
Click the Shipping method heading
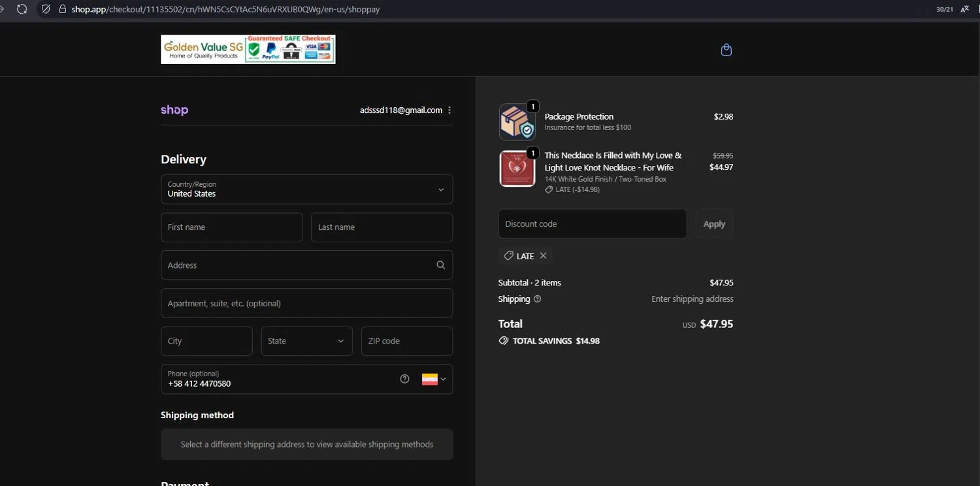[197, 415]
